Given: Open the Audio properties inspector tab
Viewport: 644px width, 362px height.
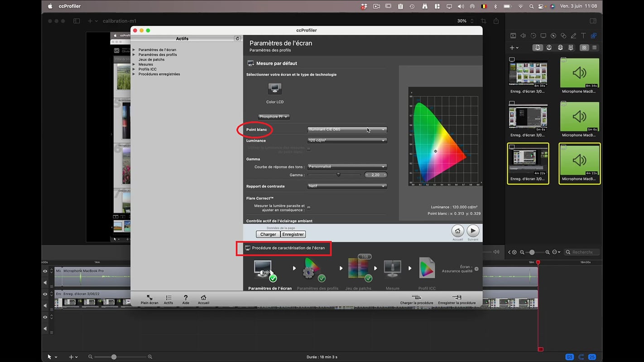Looking at the screenshot, I should [523, 36].
